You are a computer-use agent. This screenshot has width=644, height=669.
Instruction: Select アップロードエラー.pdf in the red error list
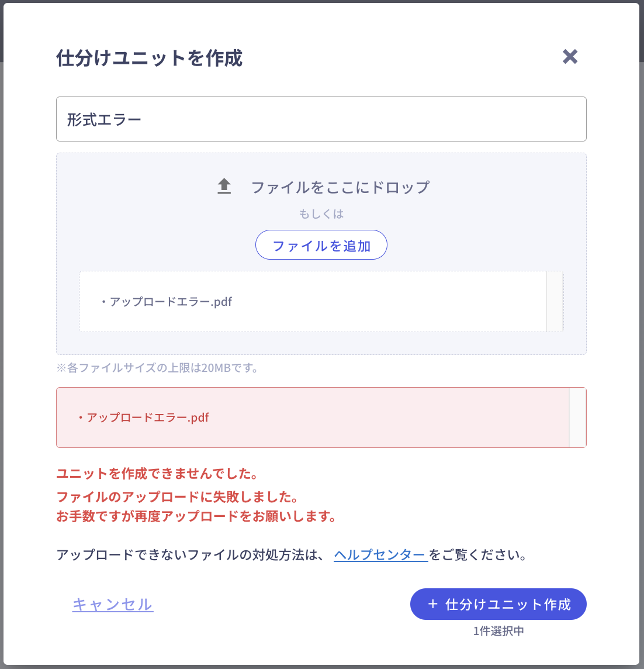[147, 418]
